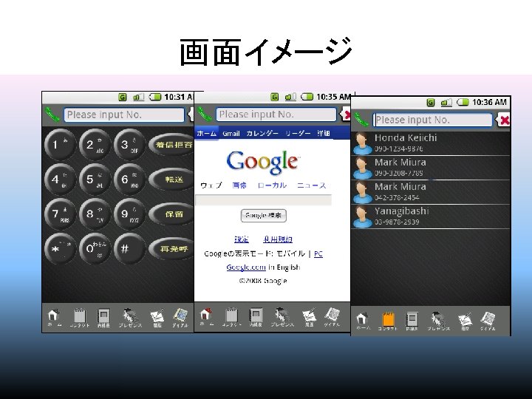Tap green G network icon beside 10:36 AM

coord(431,102)
